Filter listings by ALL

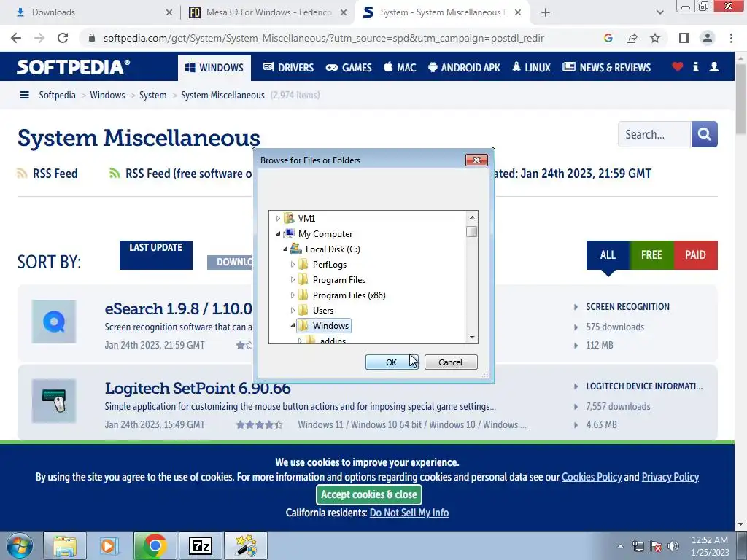click(608, 254)
